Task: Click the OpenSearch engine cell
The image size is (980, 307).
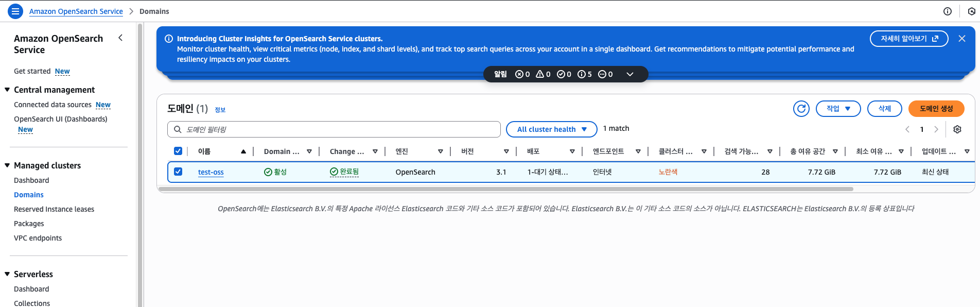Action: coord(415,172)
